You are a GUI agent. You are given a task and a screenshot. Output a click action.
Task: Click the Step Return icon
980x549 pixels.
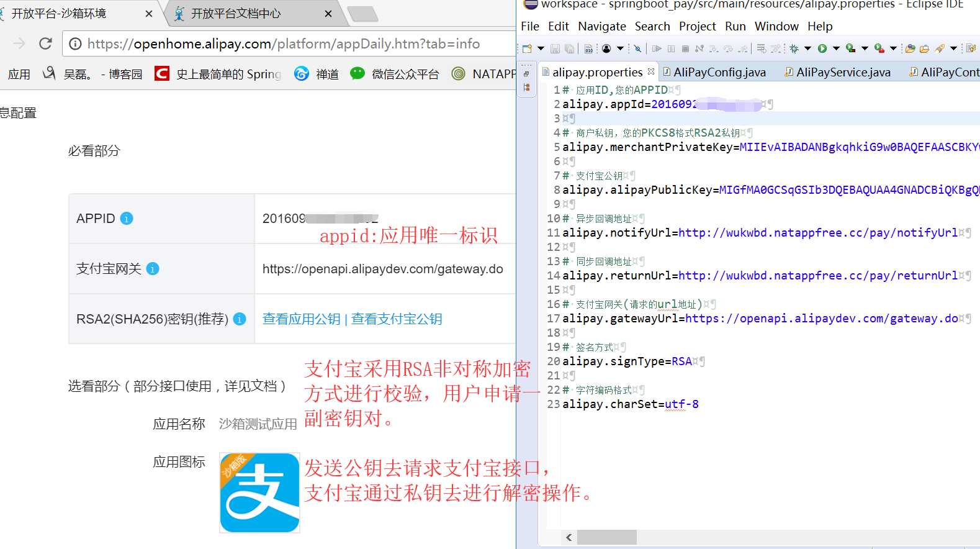tap(742, 48)
